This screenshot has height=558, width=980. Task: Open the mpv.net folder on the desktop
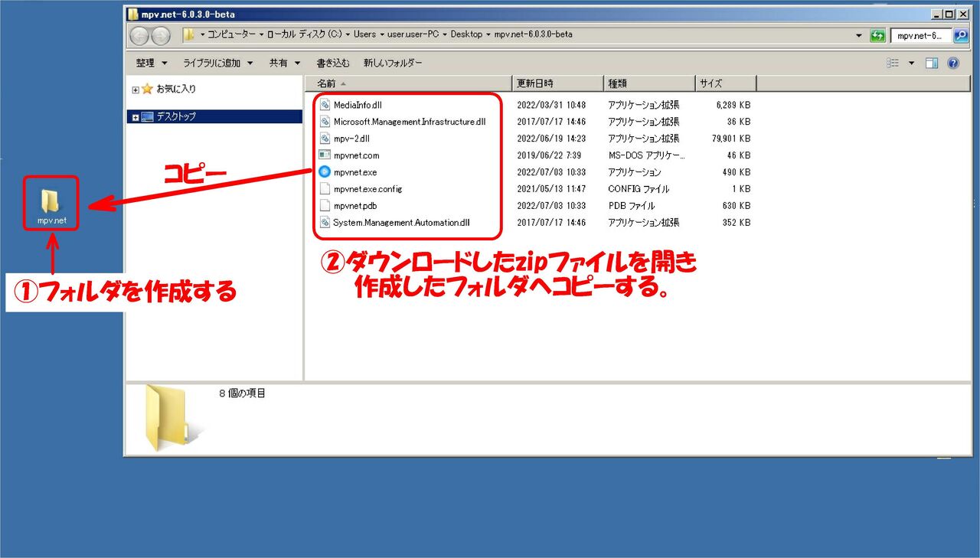pyautogui.click(x=49, y=201)
